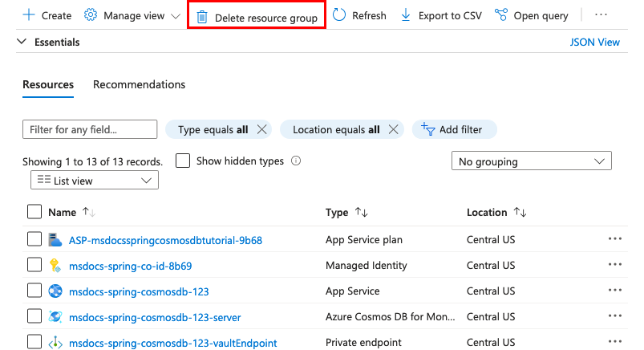
Task: Open msdocs-spring-cosmosdb-123-server resource link
Action: point(155,318)
